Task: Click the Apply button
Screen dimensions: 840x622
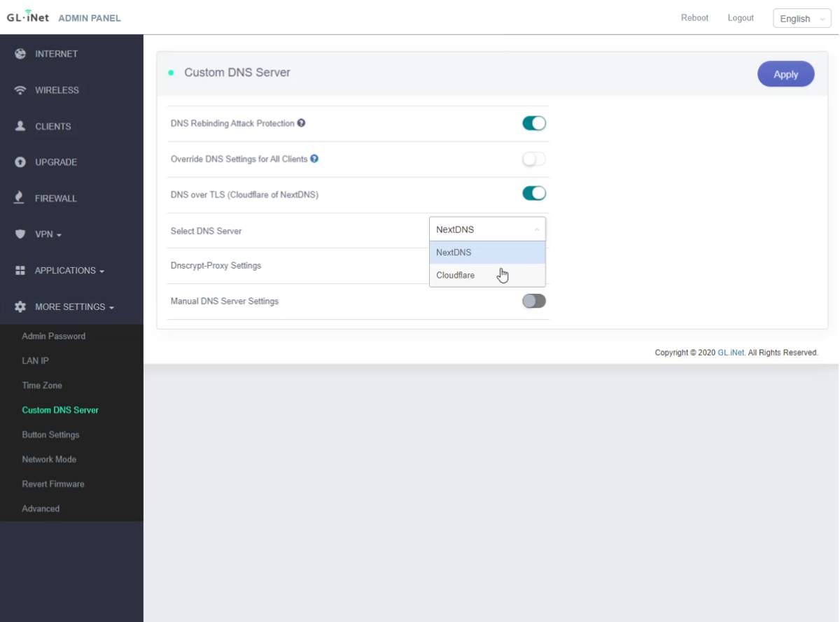Action: [x=785, y=74]
